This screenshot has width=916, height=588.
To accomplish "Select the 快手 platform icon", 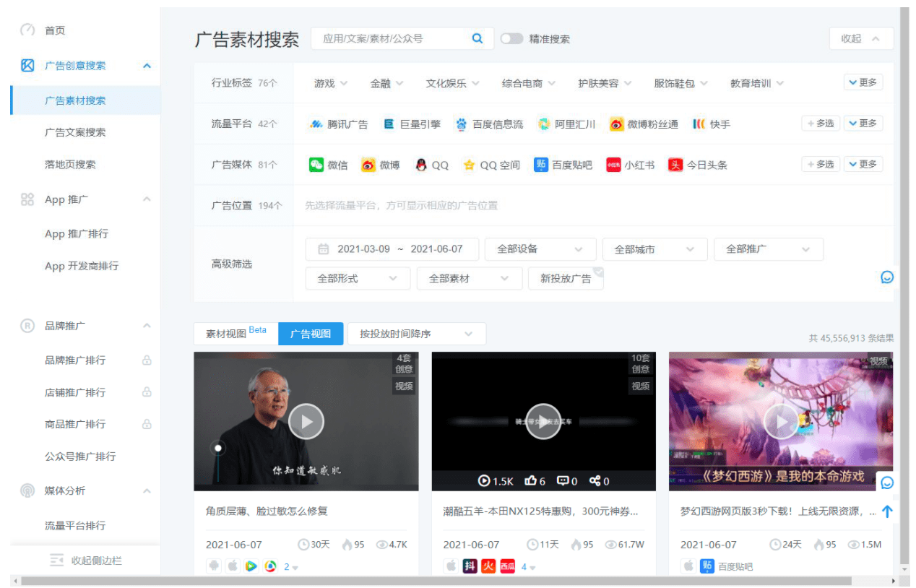I will [x=699, y=124].
